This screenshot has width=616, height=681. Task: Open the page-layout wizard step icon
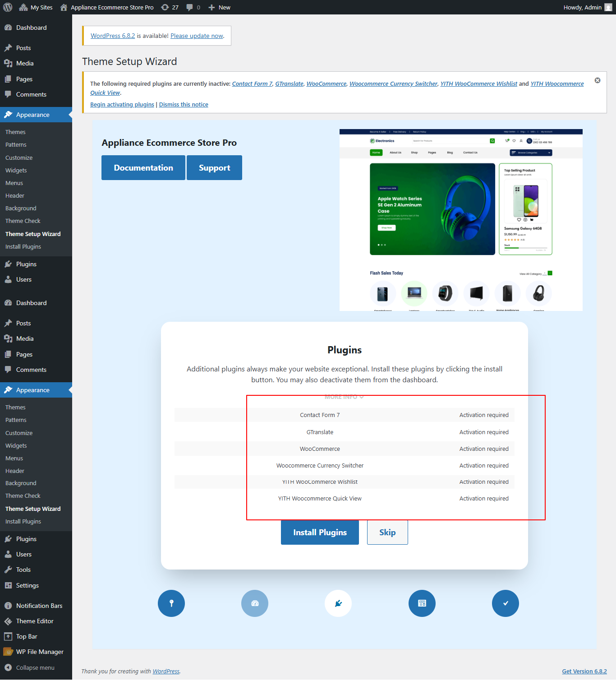pyautogui.click(x=422, y=603)
